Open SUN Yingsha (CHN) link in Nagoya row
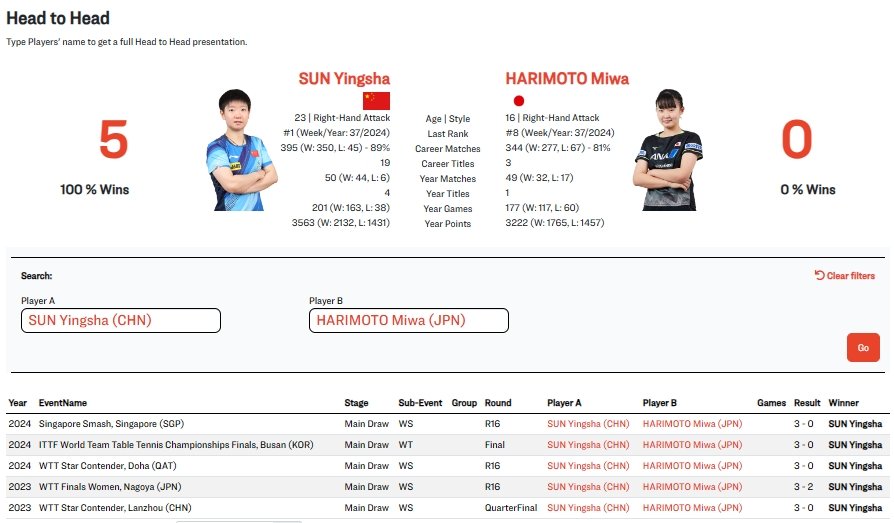The height and width of the screenshot is (523, 894). pos(588,487)
